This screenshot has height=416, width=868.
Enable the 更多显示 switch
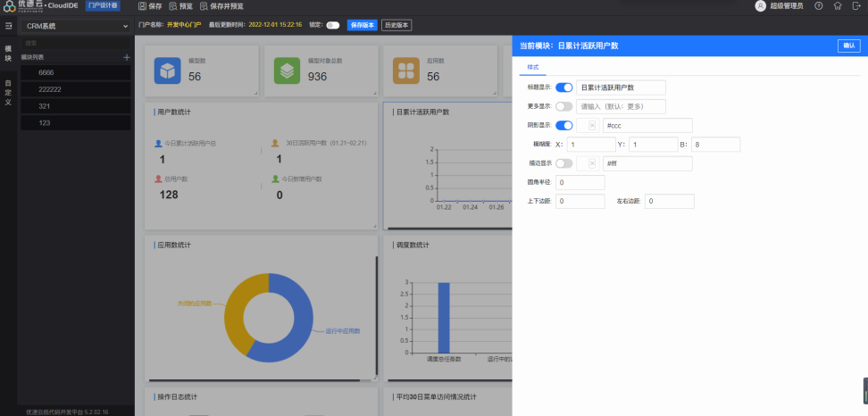coord(564,106)
